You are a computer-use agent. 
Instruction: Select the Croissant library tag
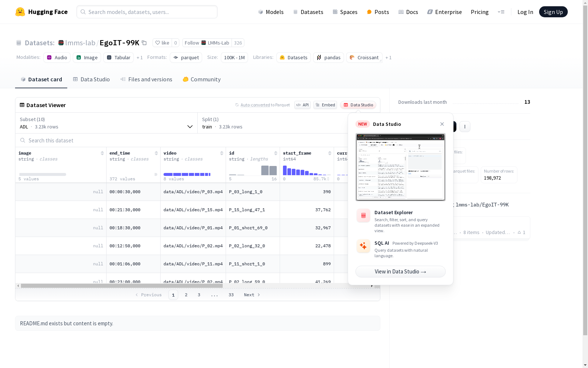(364, 57)
